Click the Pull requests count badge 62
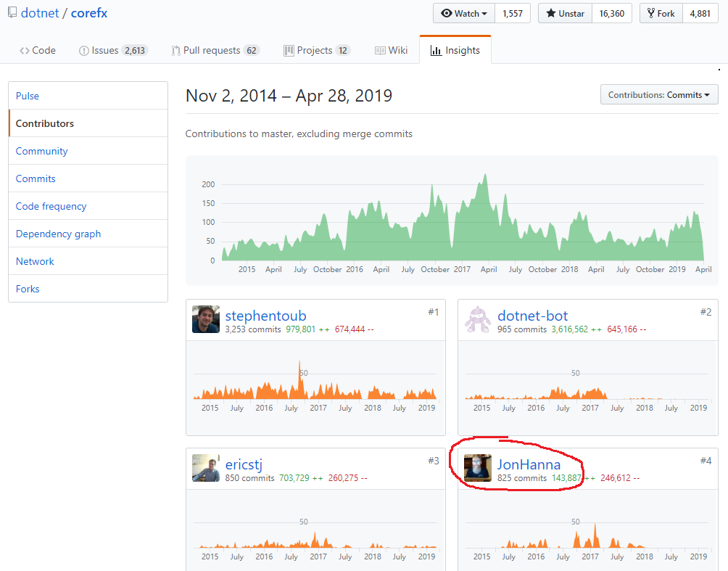The width and height of the screenshot is (728, 571). pyautogui.click(x=251, y=51)
